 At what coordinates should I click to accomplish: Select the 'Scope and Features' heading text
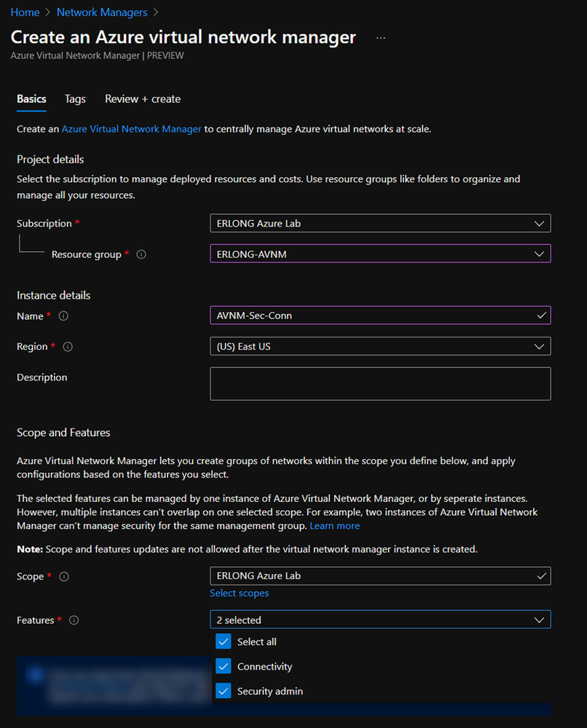(63, 432)
